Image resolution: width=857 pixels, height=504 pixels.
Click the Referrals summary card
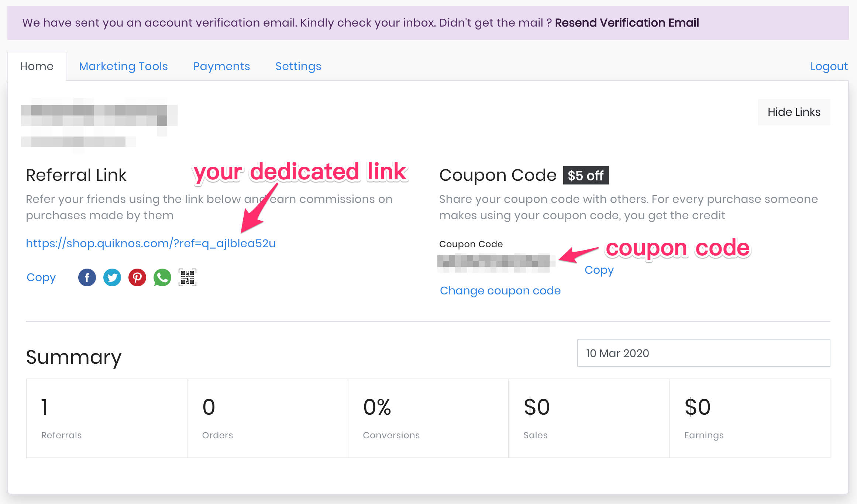pos(107,418)
